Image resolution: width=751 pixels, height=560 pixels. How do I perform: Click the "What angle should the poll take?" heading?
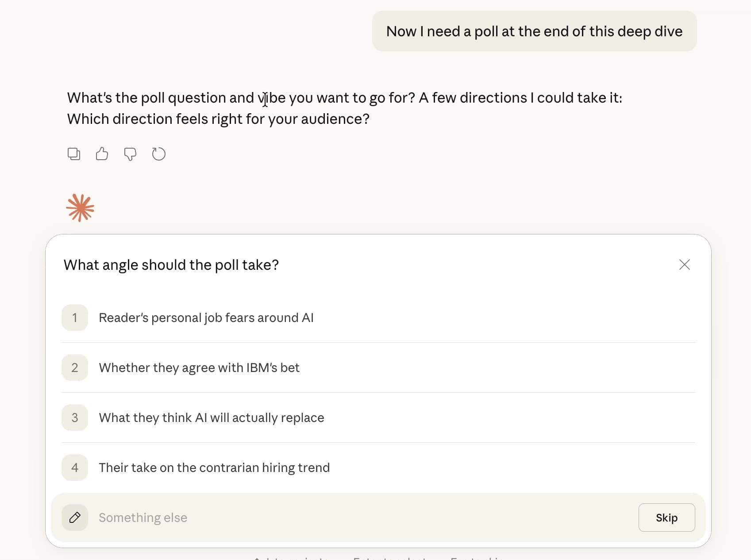171,265
